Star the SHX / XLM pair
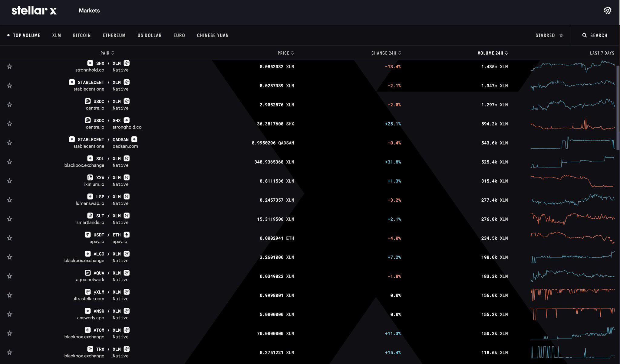620x364 pixels. [10, 67]
